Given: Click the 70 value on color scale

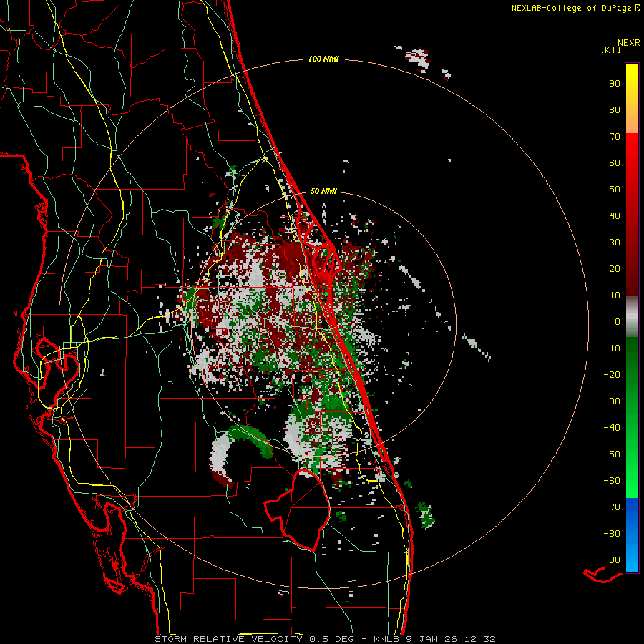Looking at the screenshot, I should (x=615, y=137).
